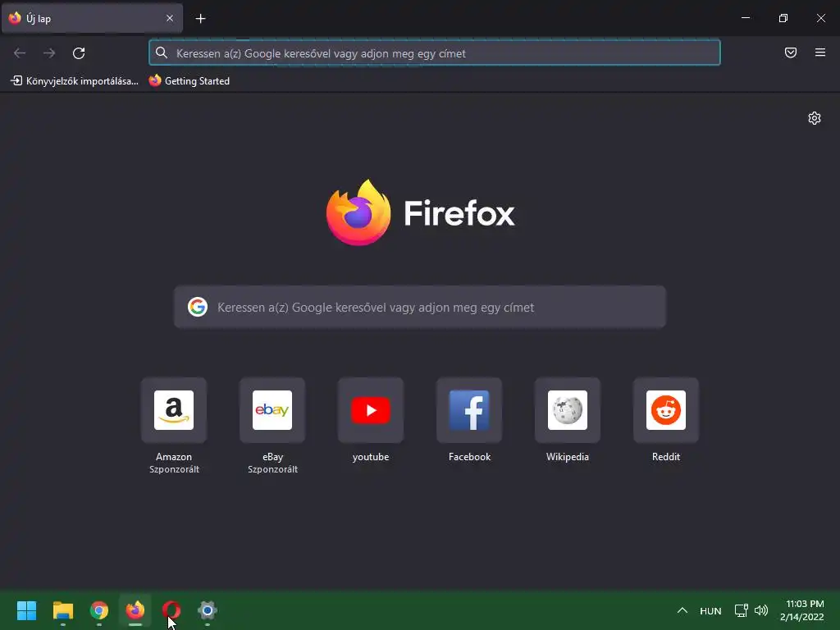Close the Új lap tab
The height and width of the screenshot is (630, 840).
coord(170,18)
